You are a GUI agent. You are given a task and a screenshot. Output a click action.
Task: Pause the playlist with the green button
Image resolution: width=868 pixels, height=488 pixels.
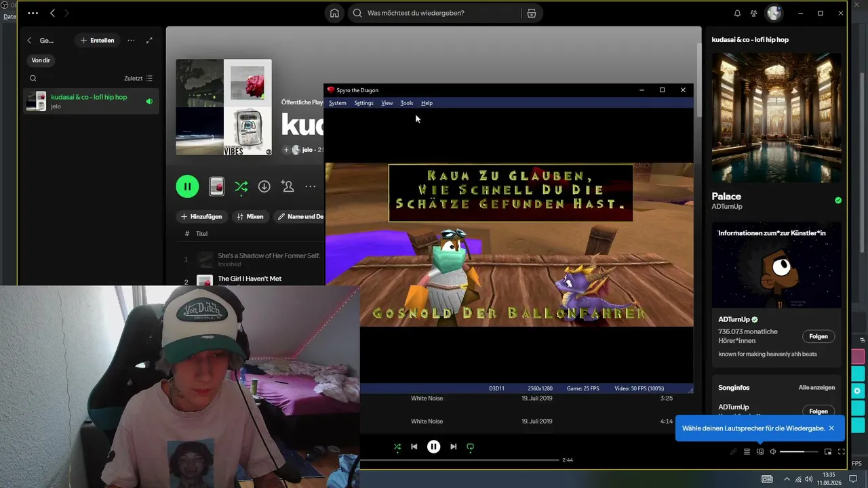(x=187, y=186)
